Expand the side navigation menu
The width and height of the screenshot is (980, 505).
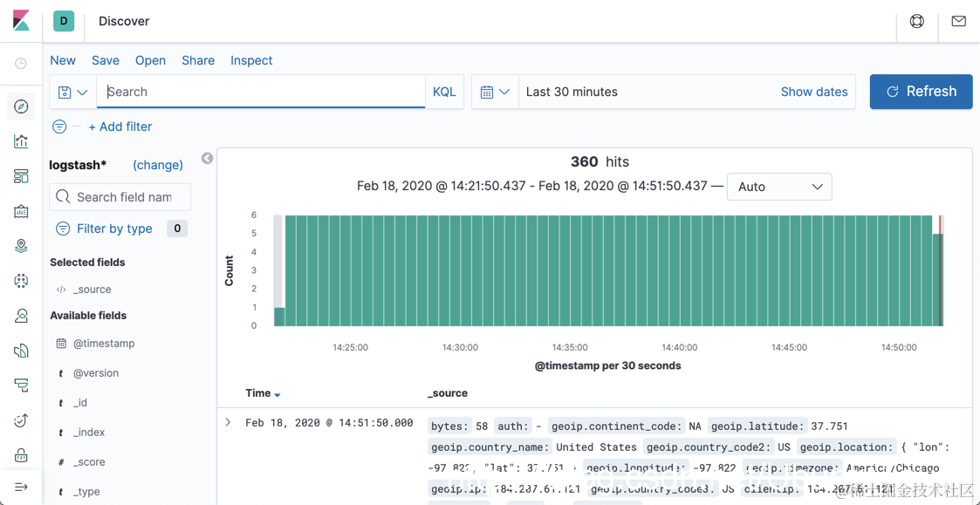(x=21, y=487)
